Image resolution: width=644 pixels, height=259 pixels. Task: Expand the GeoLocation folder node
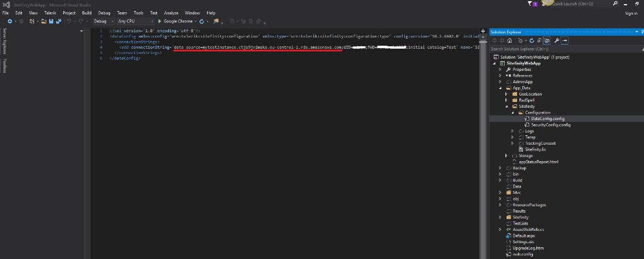pyautogui.click(x=506, y=94)
